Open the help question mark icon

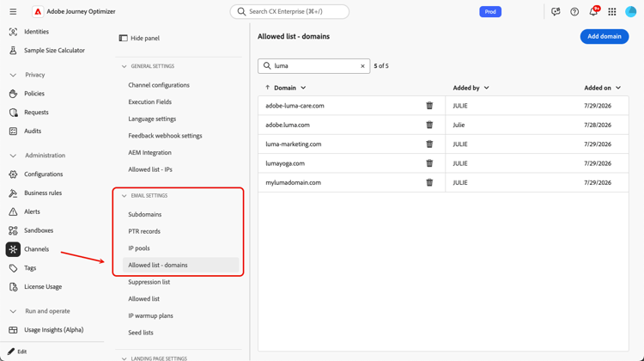[x=574, y=11]
